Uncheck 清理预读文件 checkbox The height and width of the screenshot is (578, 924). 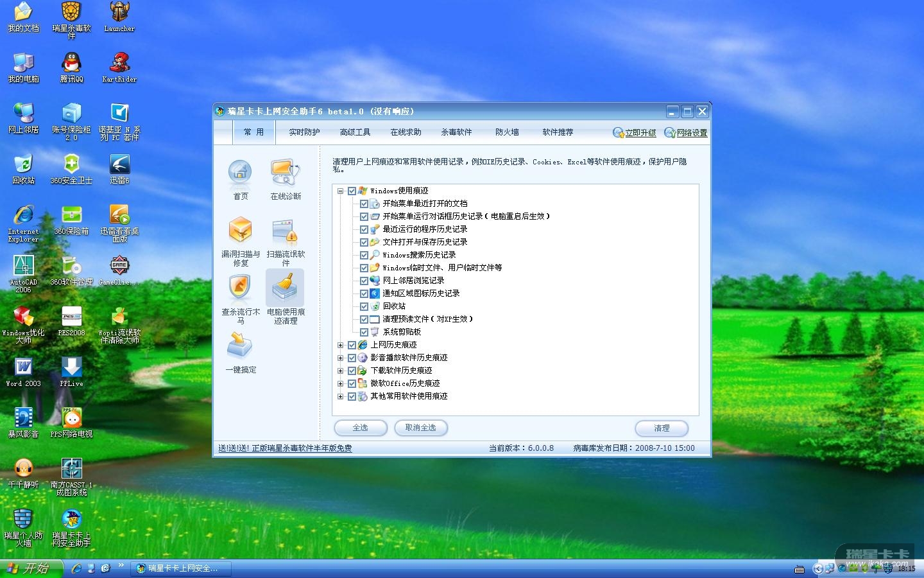(364, 319)
